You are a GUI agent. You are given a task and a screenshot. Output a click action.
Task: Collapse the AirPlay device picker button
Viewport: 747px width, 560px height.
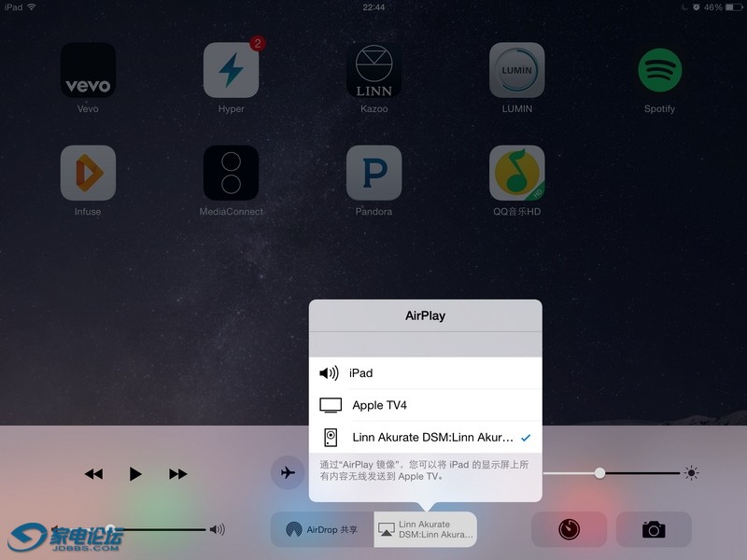pyautogui.click(x=426, y=529)
